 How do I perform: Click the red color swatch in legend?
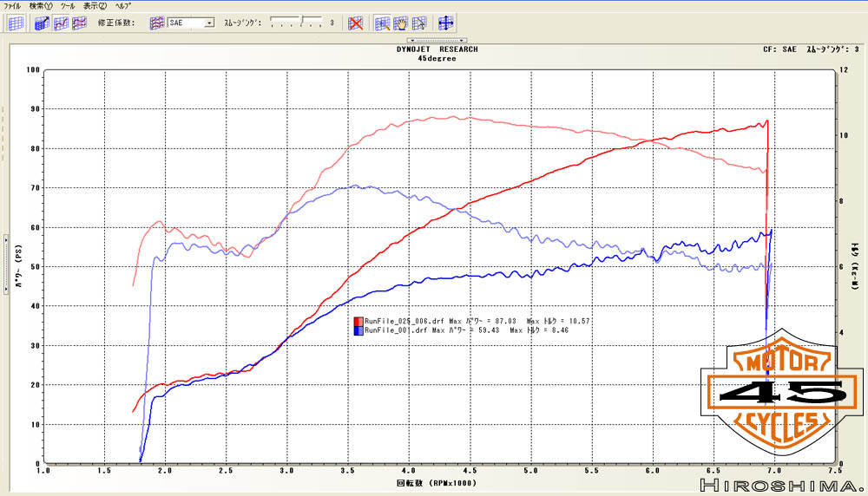tap(358, 322)
